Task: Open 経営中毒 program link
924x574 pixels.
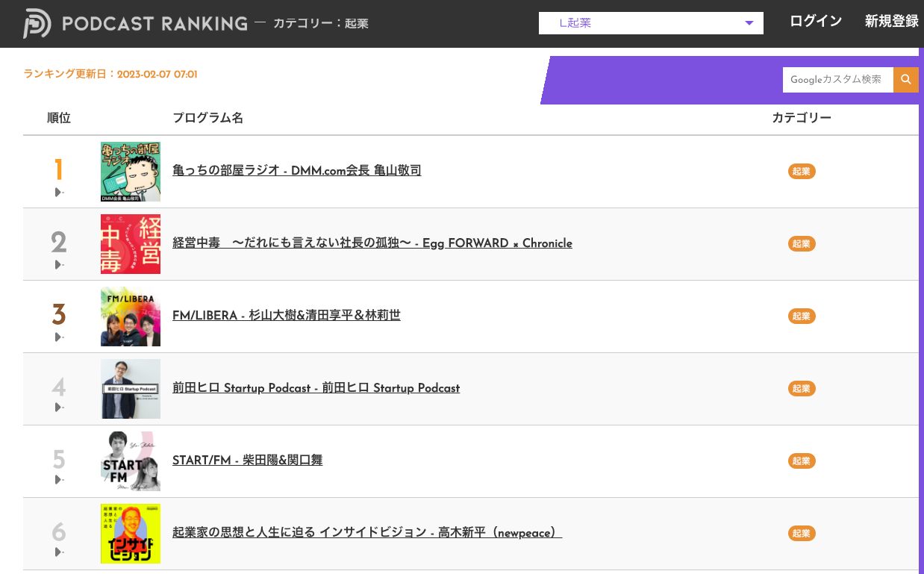Action: pyautogui.click(x=372, y=243)
